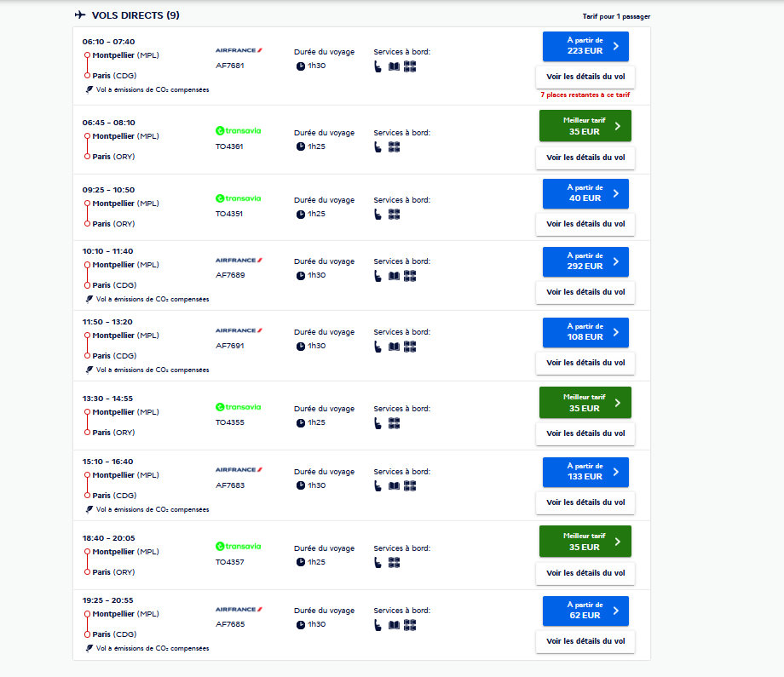Select the green 35 EUR fare at 13:30
The height and width of the screenshot is (677, 784).
585,403
